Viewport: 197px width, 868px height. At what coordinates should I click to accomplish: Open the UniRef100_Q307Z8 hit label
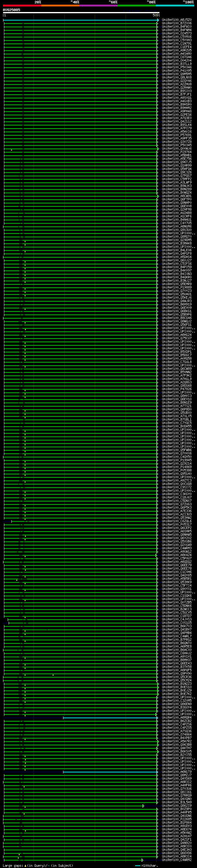coord(177,142)
